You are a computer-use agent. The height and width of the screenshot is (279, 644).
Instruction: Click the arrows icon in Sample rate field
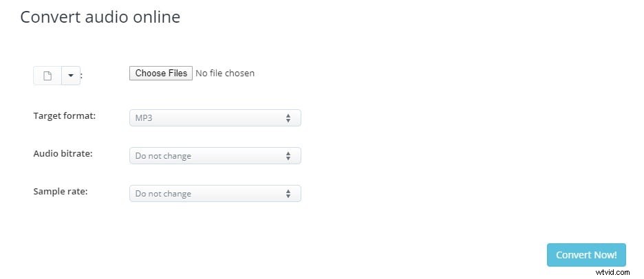click(x=288, y=194)
